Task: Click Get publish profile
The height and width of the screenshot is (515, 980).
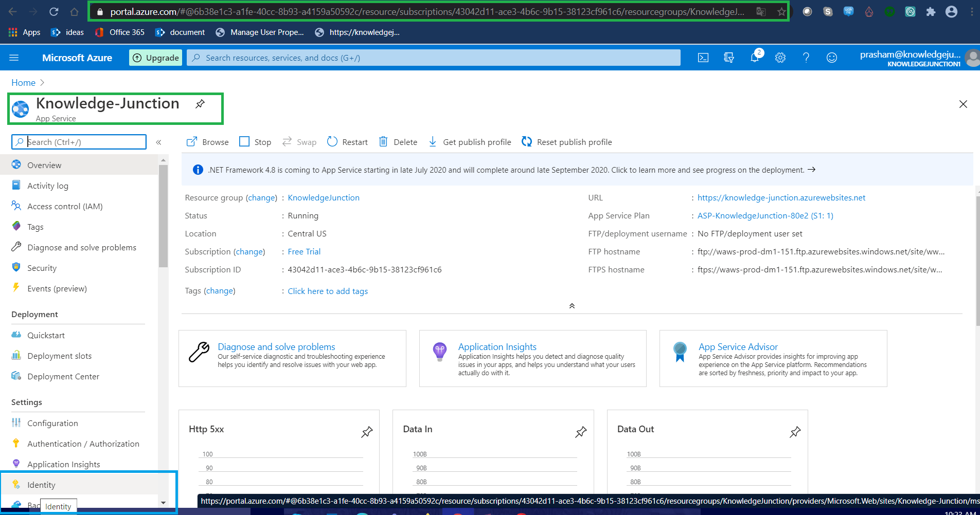Action: pyautogui.click(x=470, y=142)
